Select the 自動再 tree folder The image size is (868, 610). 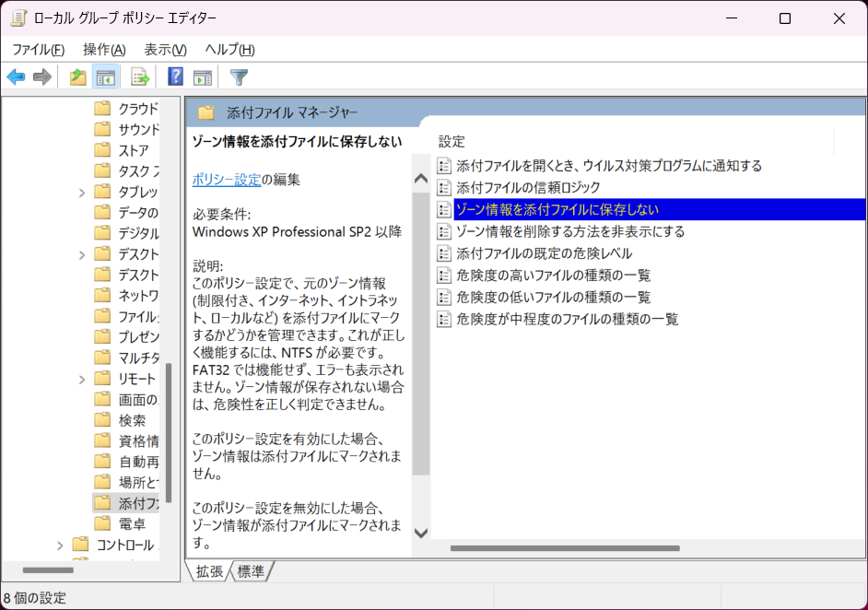coord(138,461)
